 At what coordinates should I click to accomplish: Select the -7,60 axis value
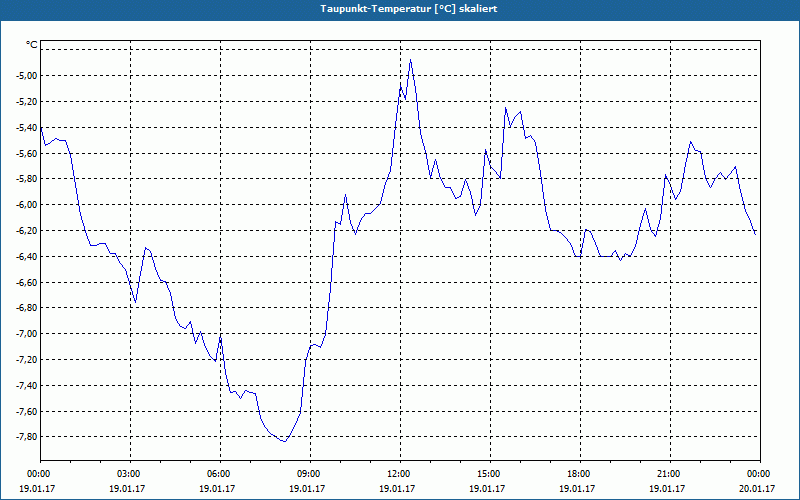pos(27,411)
